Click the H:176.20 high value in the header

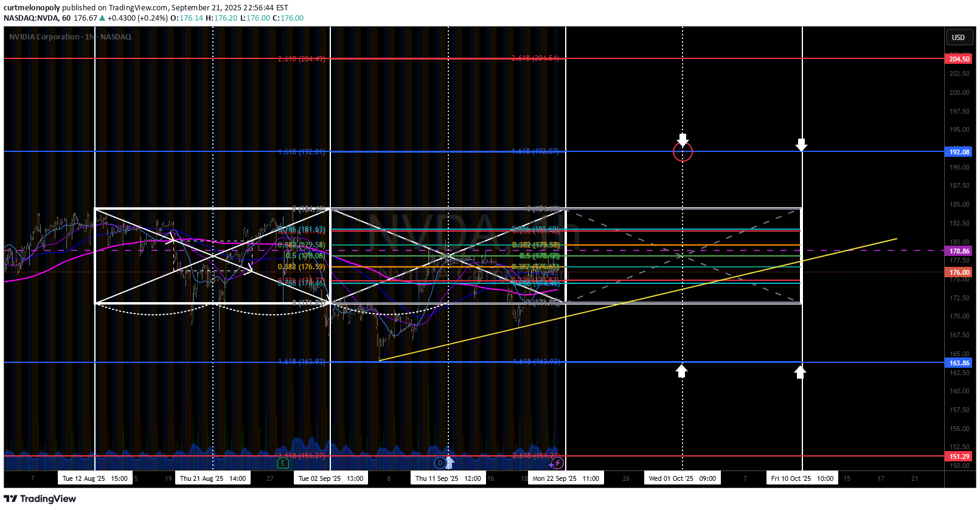point(221,18)
